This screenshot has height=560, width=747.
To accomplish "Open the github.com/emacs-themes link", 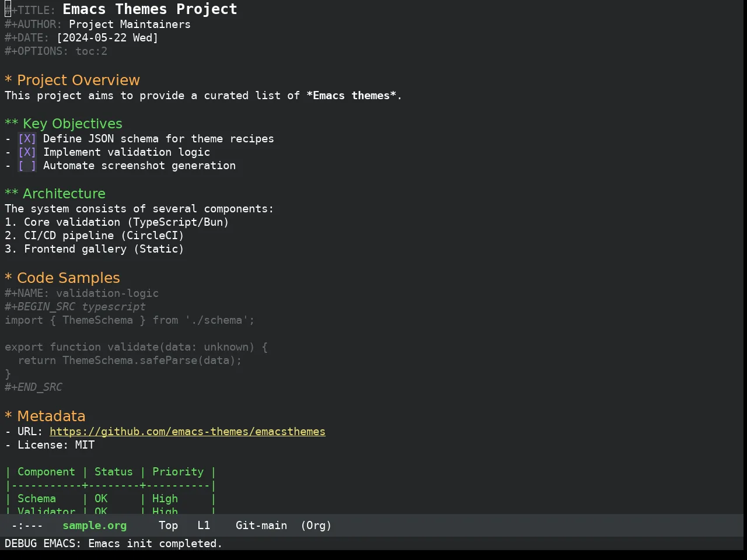I will (187, 432).
